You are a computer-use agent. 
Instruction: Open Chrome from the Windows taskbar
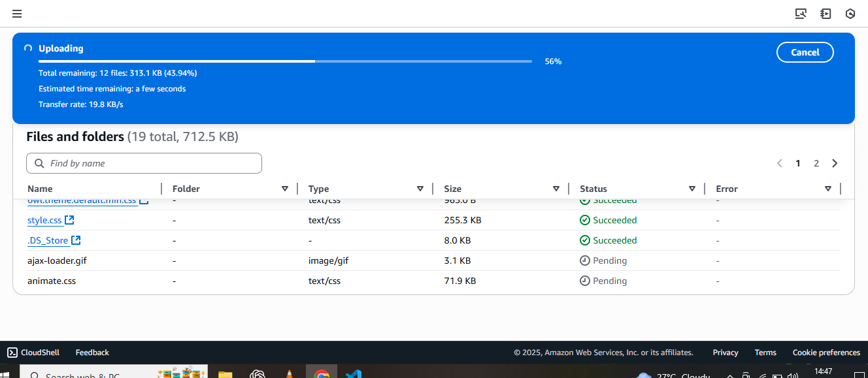point(321,374)
